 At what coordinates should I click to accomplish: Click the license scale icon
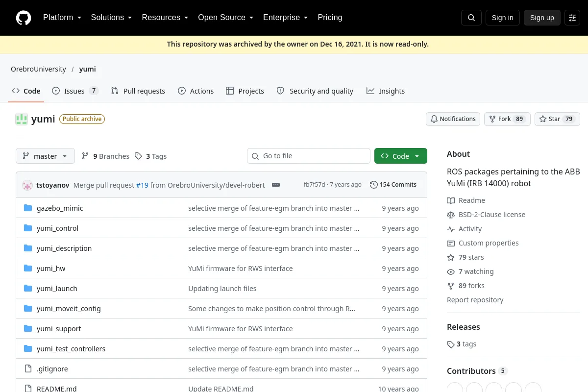point(451,215)
